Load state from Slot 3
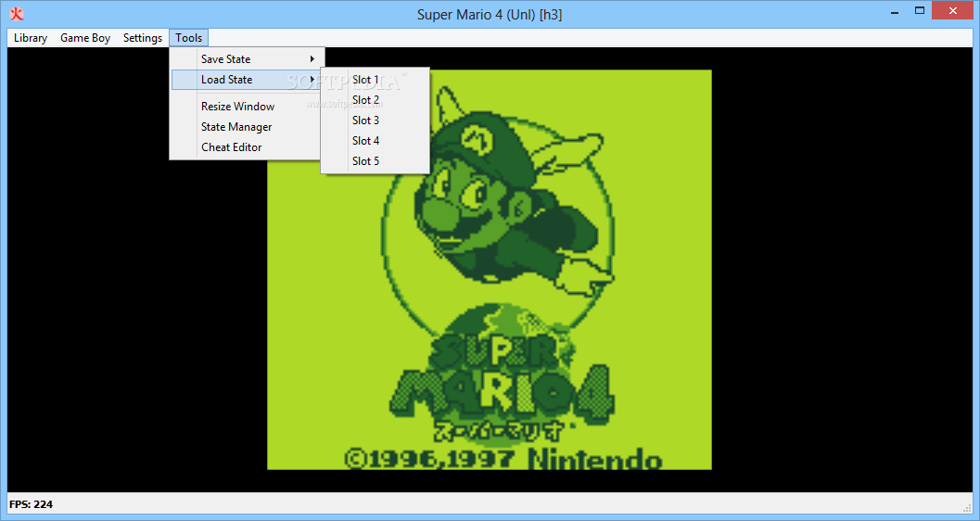Image resolution: width=980 pixels, height=521 pixels. coord(375,121)
